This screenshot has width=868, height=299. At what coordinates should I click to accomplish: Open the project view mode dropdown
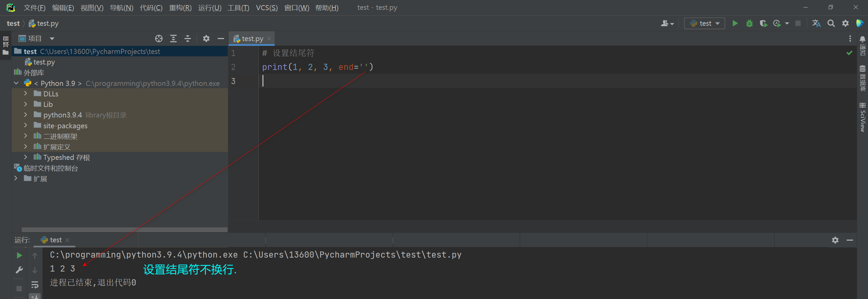click(52, 39)
